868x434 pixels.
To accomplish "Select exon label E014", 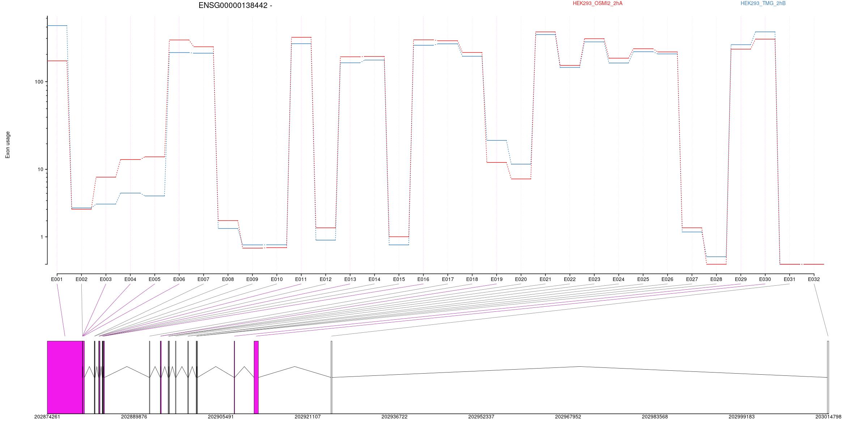I will 374,279.
